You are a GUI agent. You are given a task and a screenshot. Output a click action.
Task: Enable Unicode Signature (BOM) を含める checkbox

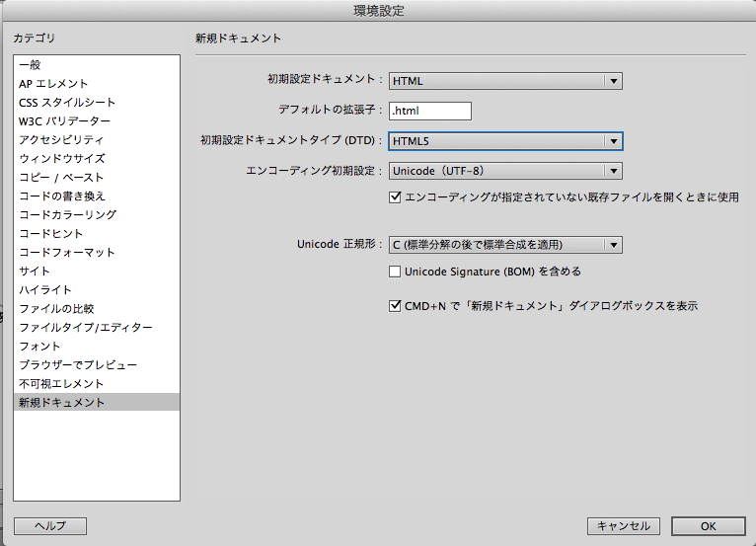pos(395,272)
